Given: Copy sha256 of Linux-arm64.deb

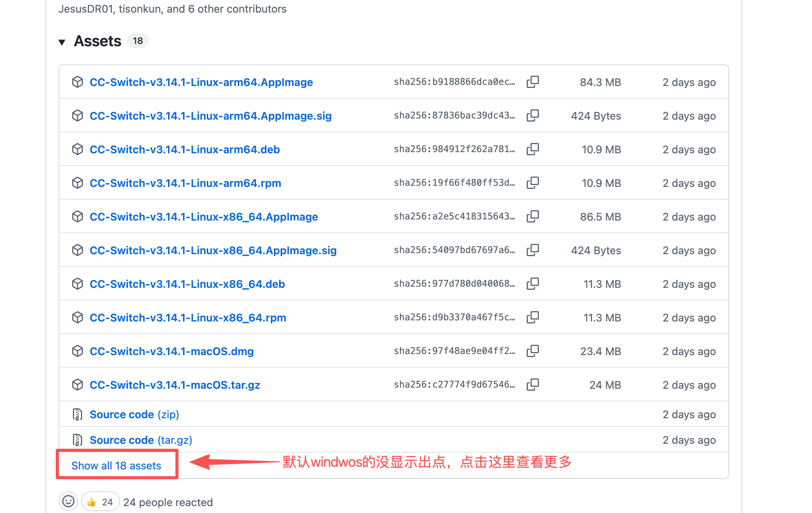Looking at the screenshot, I should (532, 149).
